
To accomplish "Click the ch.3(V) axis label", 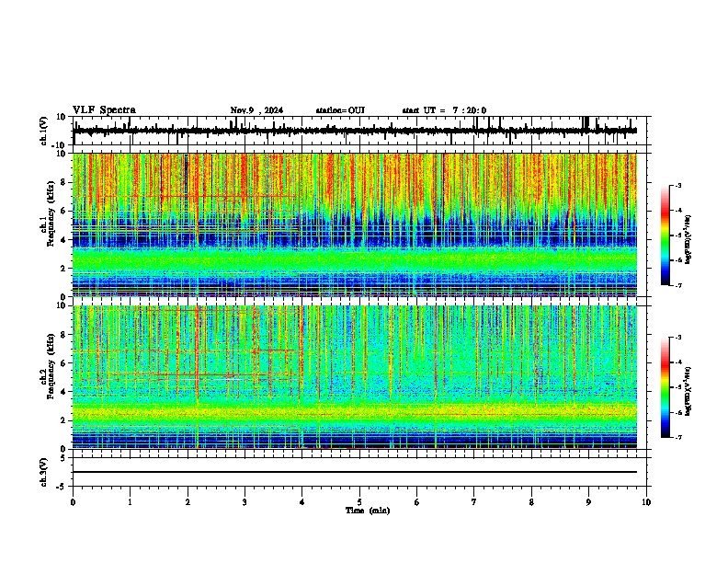I will [44, 472].
